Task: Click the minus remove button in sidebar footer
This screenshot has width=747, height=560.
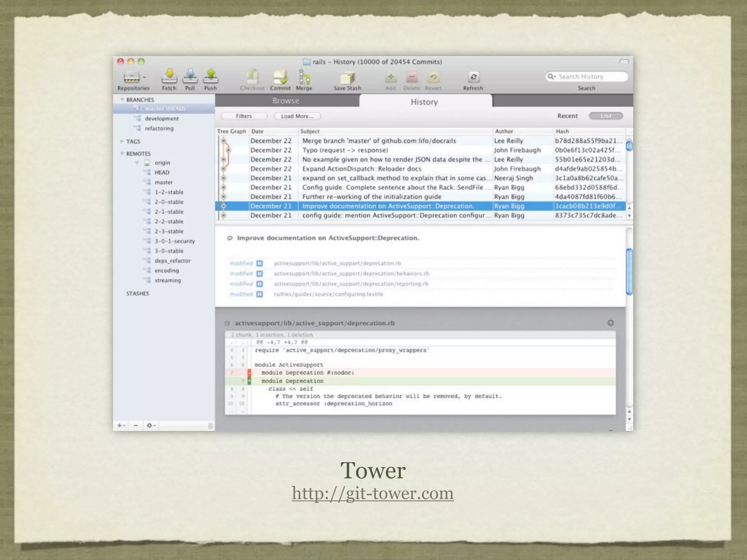Action: (136, 425)
